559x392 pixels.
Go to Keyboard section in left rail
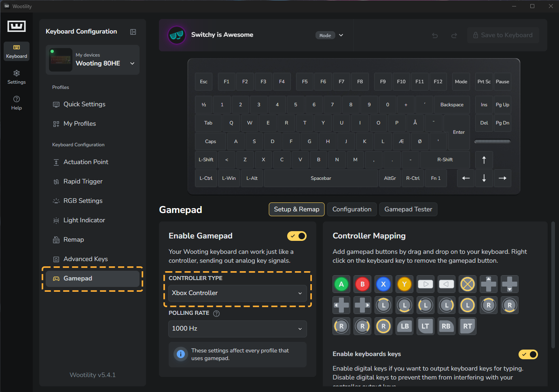point(17,51)
